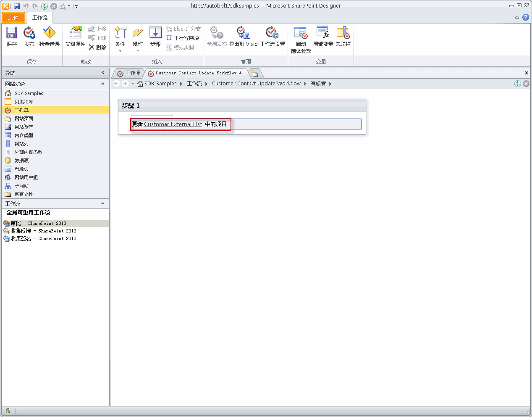Minimize the ribbon with caret

(516, 18)
